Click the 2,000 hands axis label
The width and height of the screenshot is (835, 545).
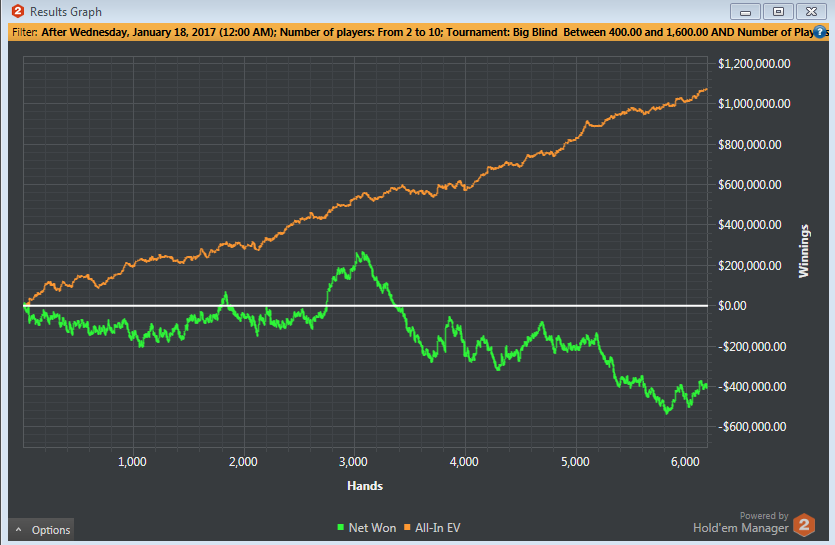(243, 462)
